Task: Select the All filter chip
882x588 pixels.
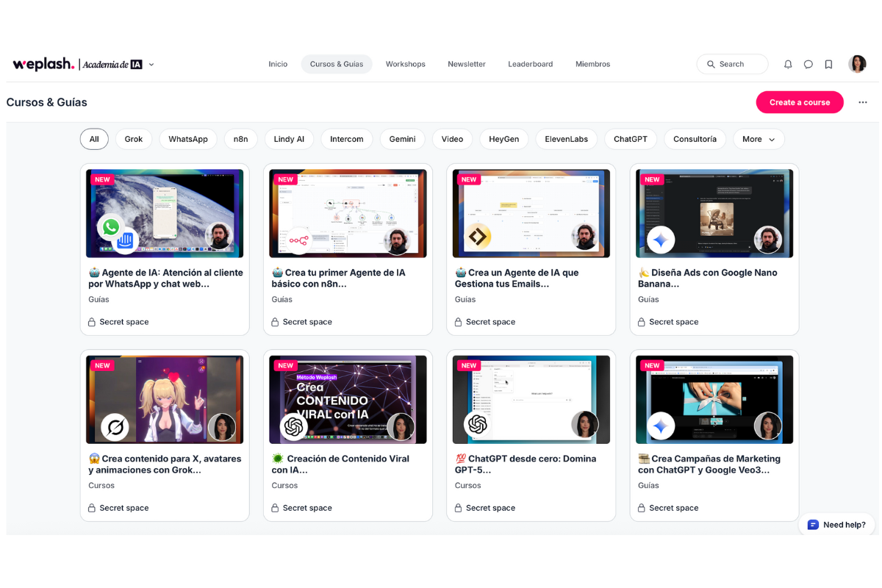Action: point(94,139)
